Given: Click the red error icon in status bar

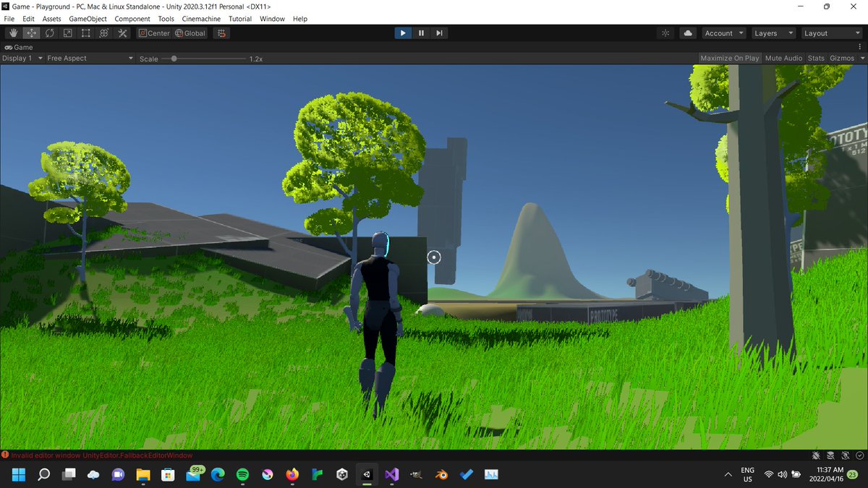Looking at the screenshot, I should [5, 455].
